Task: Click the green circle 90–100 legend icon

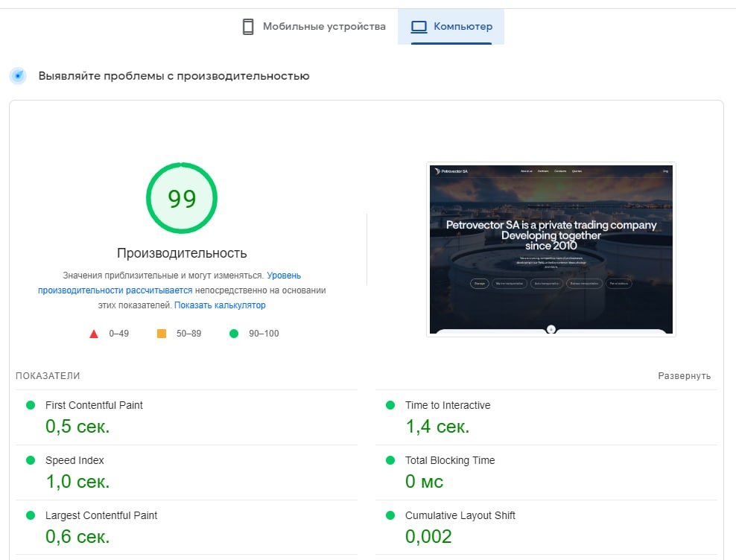Action: point(234,334)
